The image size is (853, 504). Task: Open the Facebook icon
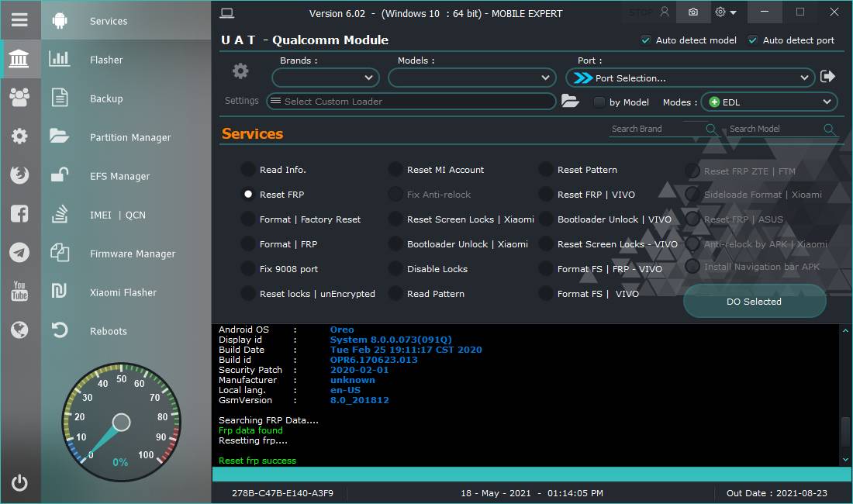(x=19, y=214)
